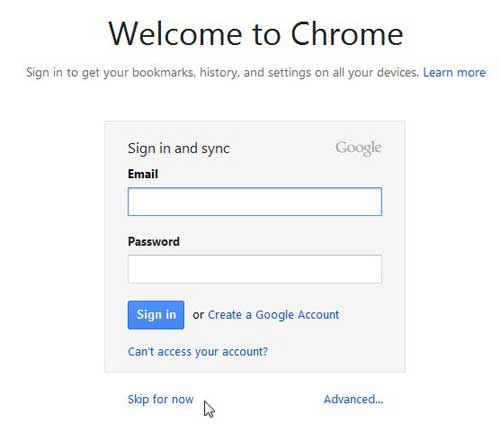Click the word devices in the subtitle

[398, 72]
